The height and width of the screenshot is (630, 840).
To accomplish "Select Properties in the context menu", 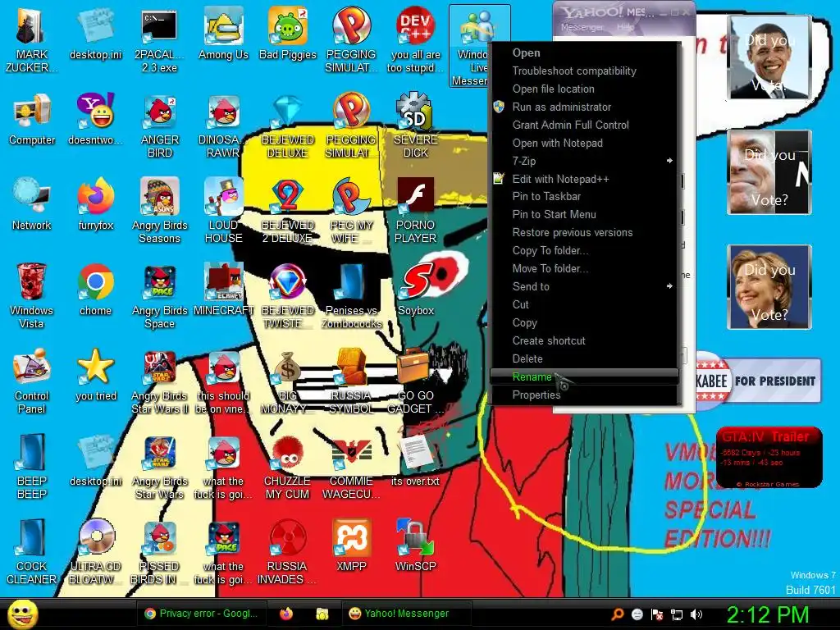I will tap(585, 395).
